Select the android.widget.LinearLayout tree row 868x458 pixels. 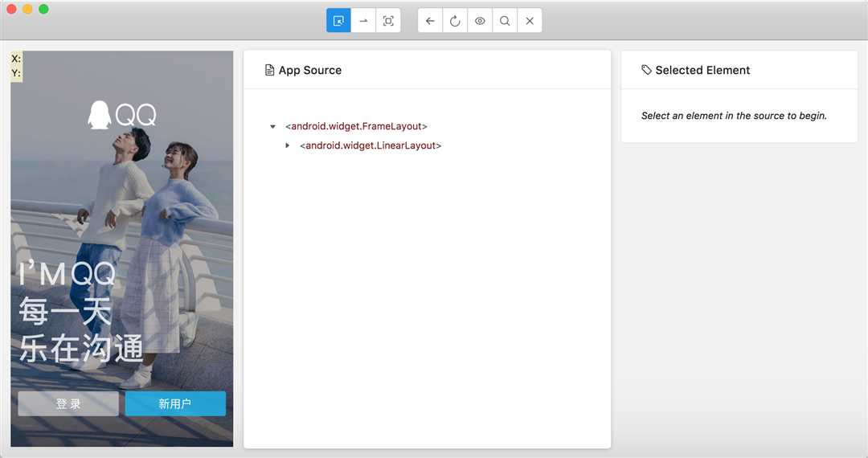click(x=371, y=145)
